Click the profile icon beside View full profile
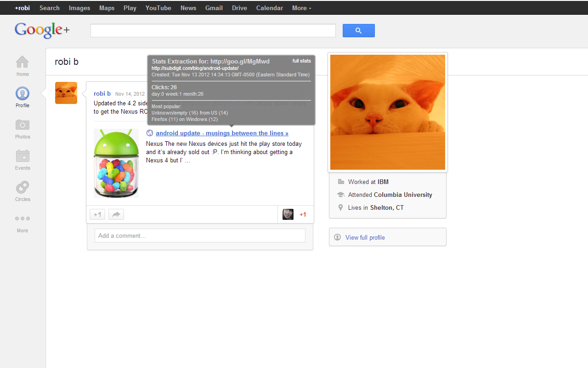 pyautogui.click(x=338, y=237)
